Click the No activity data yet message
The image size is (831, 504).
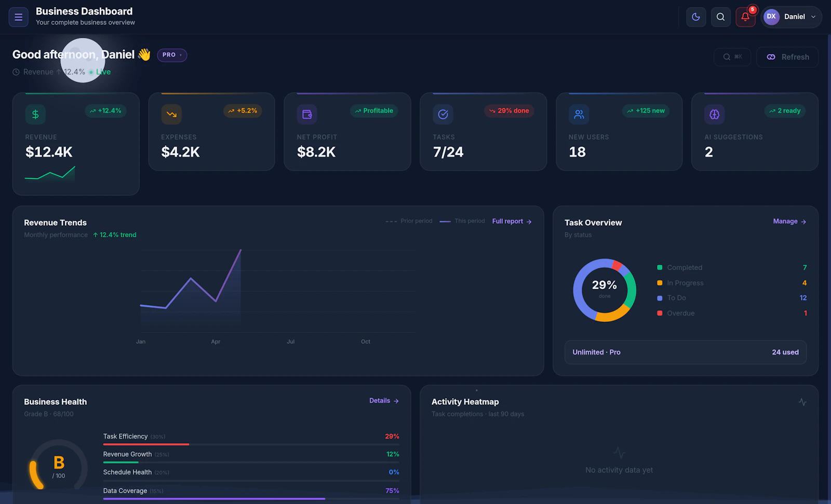(x=619, y=470)
